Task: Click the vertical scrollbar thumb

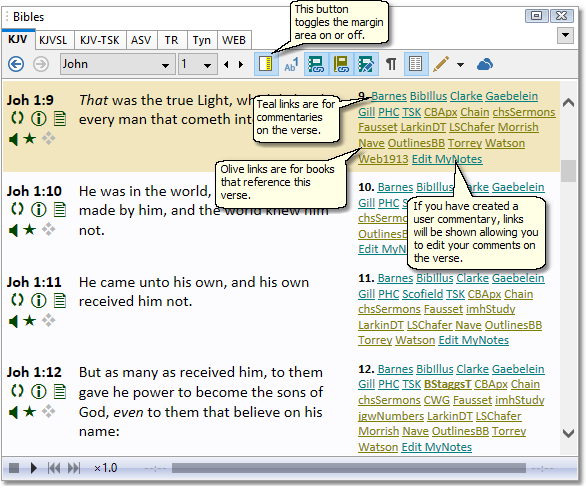Action: (x=568, y=171)
